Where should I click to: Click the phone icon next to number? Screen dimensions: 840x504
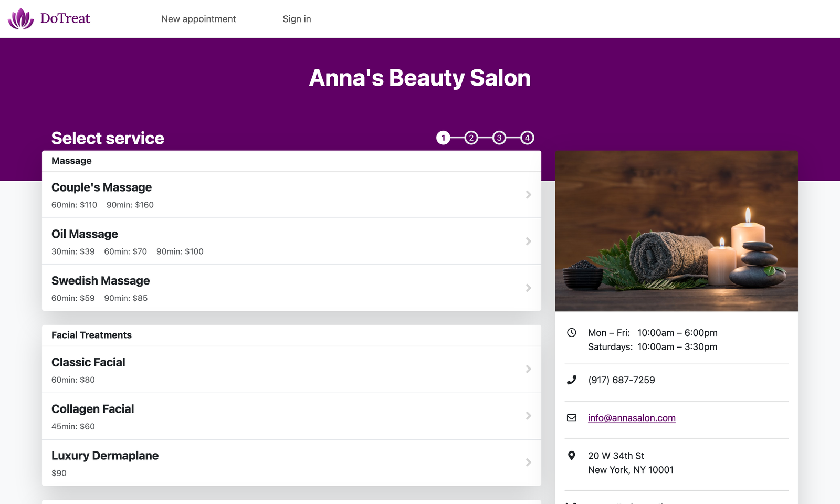[x=572, y=380]
